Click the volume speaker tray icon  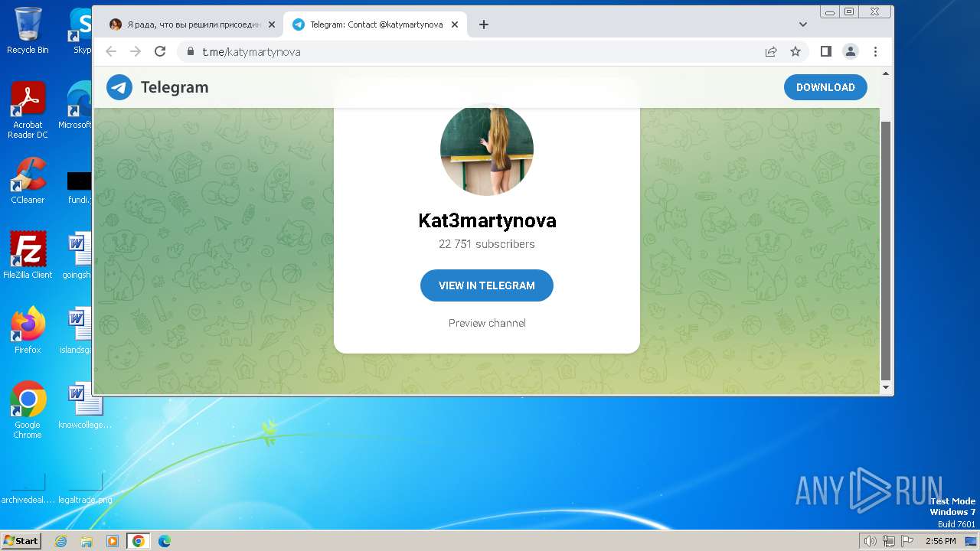click(x=871, y=541)
